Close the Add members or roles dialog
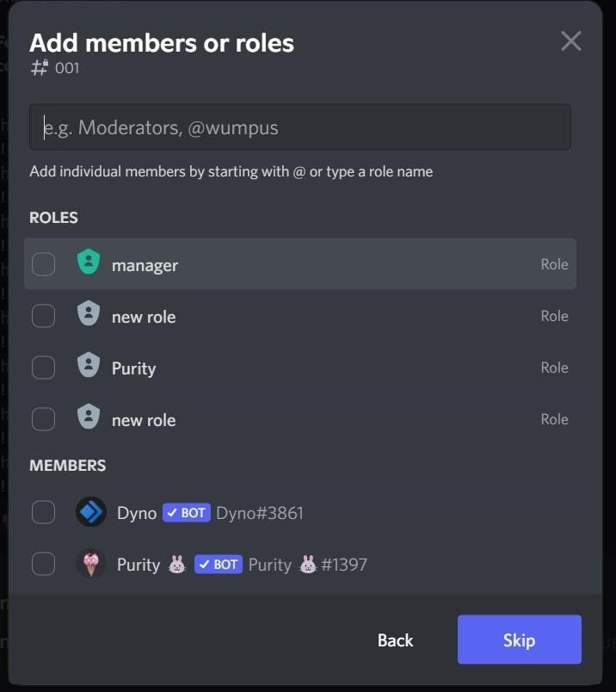Image resolution: width=616 pixels, height=692 pixels. pyautogui.click(x=571, y=41)
